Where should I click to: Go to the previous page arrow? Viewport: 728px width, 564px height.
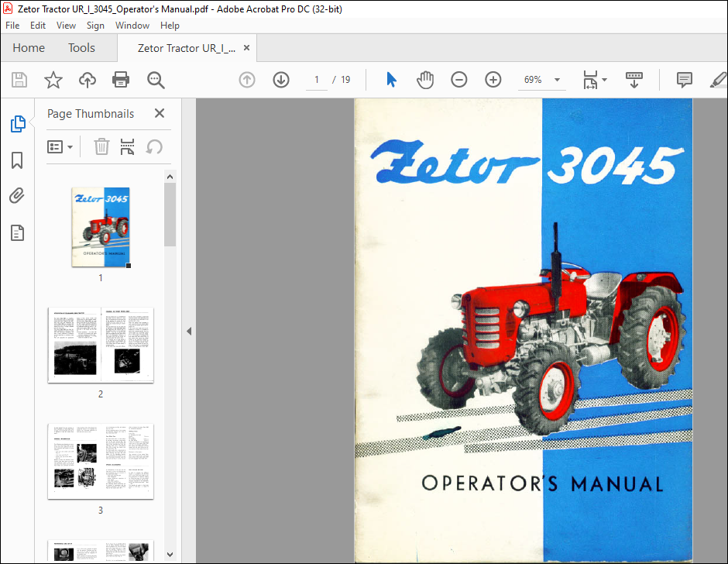[x=247, y=80]
